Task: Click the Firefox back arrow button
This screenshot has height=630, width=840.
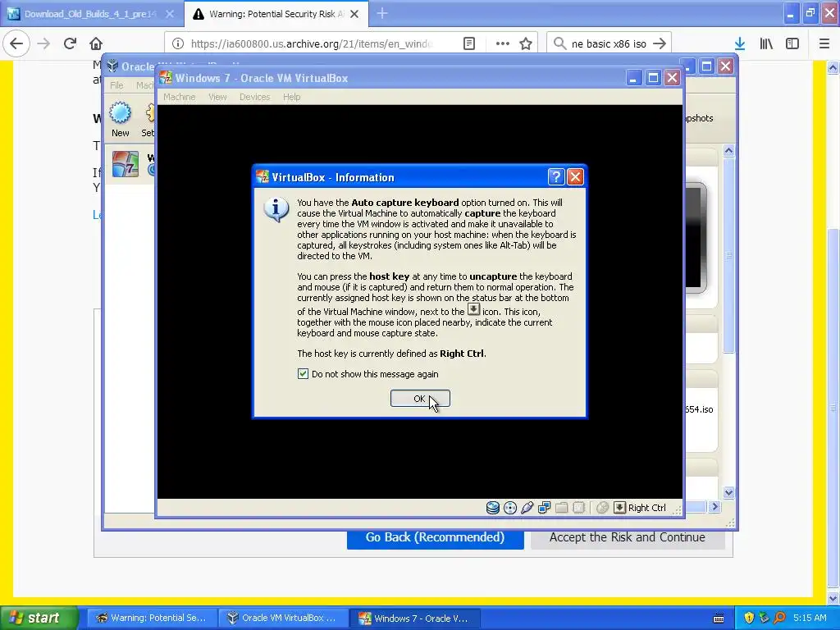Action: coord(16,43)
